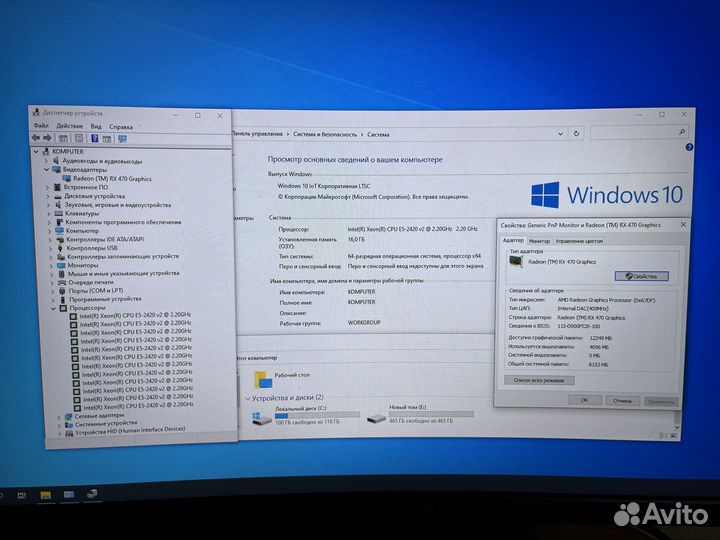Click the Контроллеры USB icon
The height and width of the screenshot is (540, 720).
60,248
